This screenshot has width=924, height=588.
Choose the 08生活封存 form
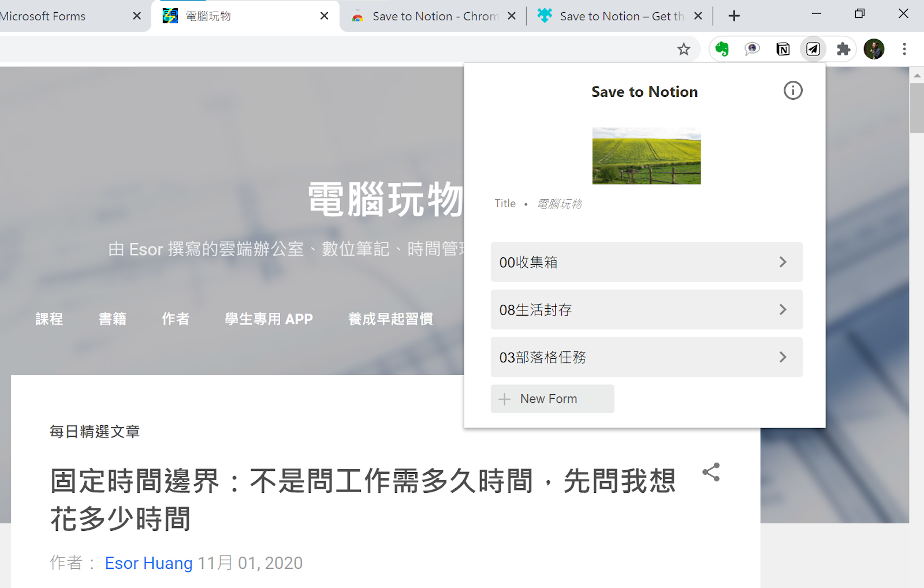click(x=646, y=310)
